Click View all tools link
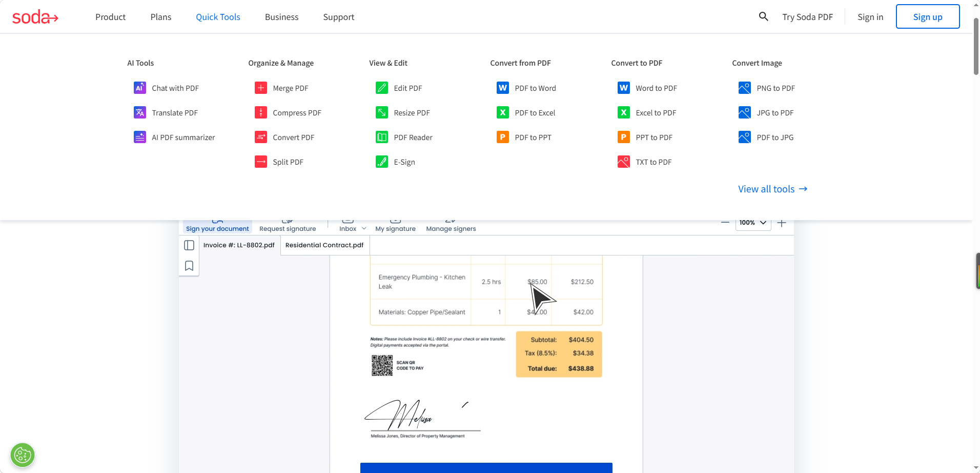980x473 pixels. (x=773, y=189)
